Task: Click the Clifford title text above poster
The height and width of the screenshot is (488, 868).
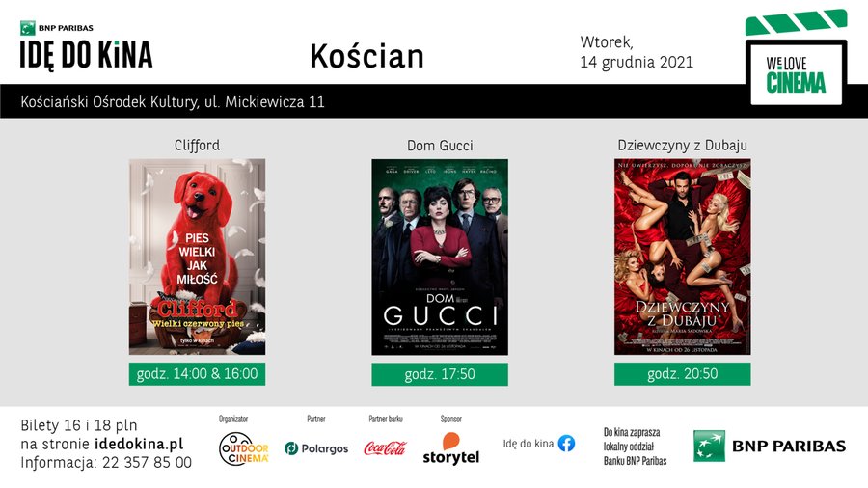Action: click(197, 145)
